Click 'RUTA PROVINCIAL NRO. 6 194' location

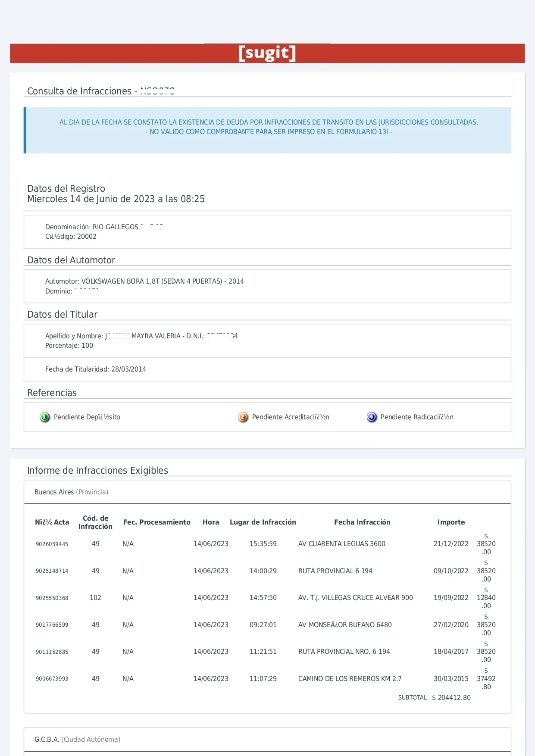[344, 652]
